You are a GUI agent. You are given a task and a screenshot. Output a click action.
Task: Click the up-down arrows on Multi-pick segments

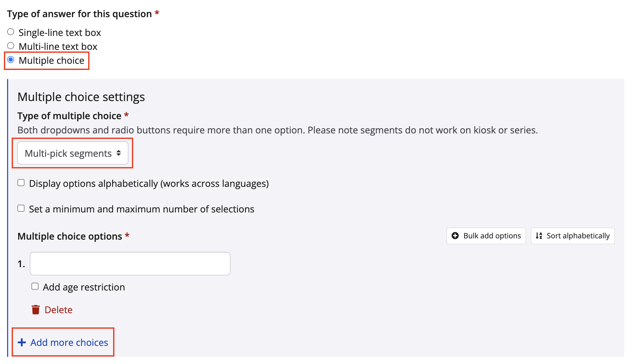coord(119,153)
